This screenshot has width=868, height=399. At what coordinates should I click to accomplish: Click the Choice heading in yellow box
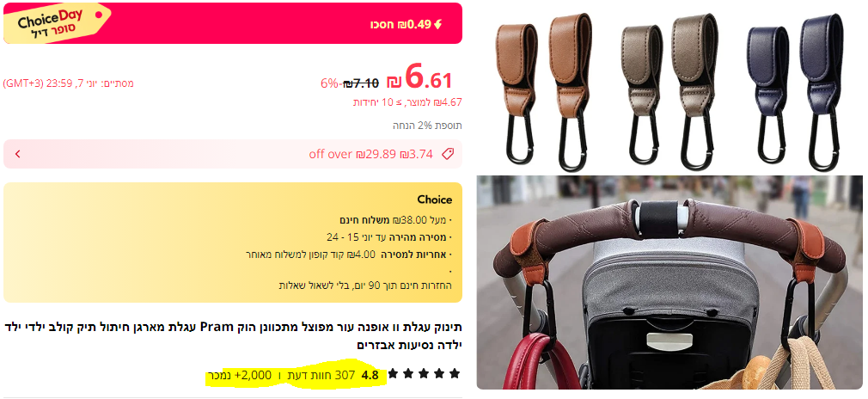click(x=435, y=199)
